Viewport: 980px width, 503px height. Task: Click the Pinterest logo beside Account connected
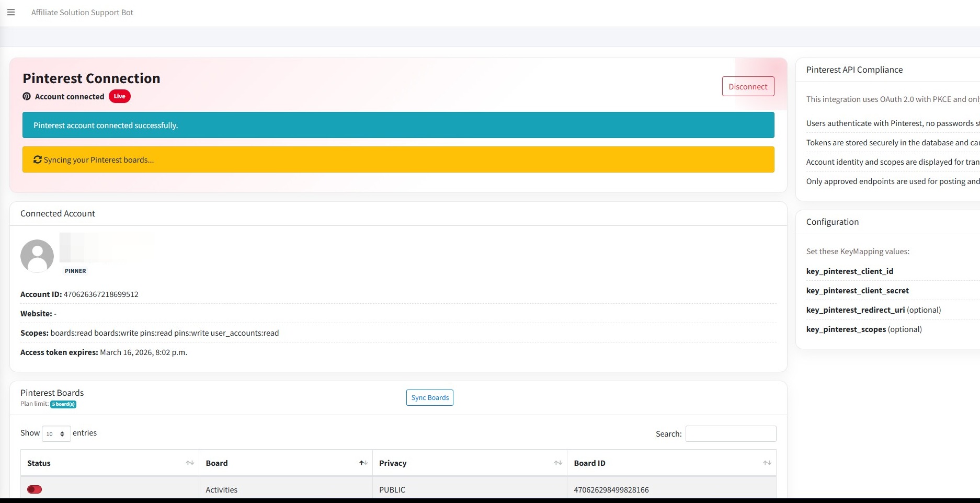point(27,96)
